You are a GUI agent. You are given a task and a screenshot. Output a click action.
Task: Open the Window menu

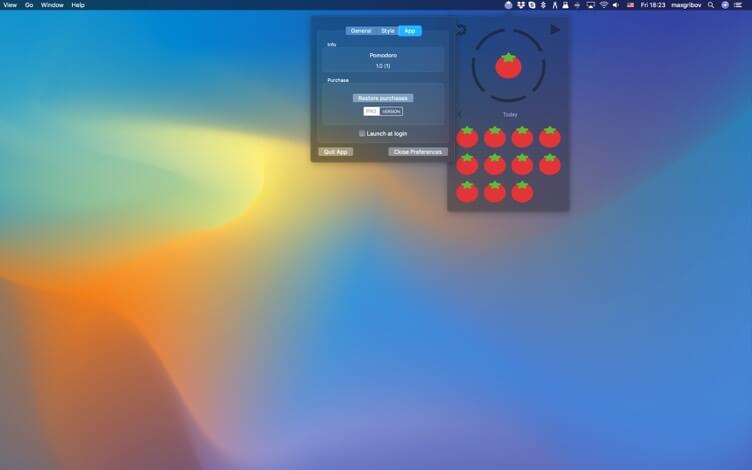pyautogui.click(x=52, y=5)
